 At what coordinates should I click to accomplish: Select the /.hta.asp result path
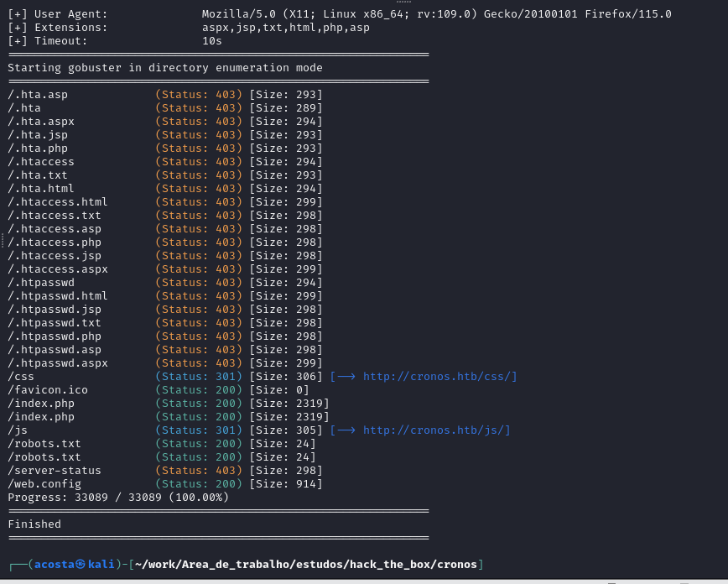pyautogui.click(x=38, y=94)
